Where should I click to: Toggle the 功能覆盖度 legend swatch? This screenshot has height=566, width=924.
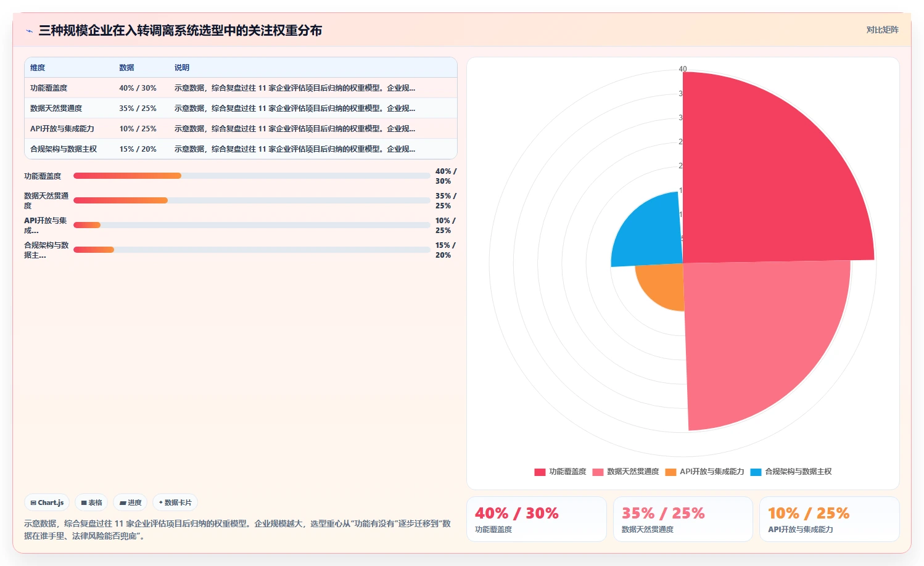540,472
